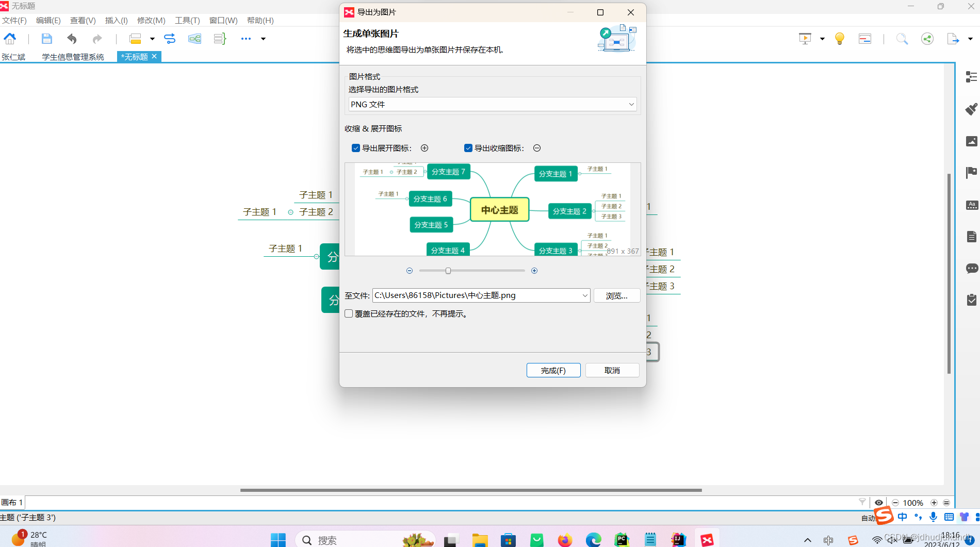Open the Format panel in the right sidebar

pos(972,109)
